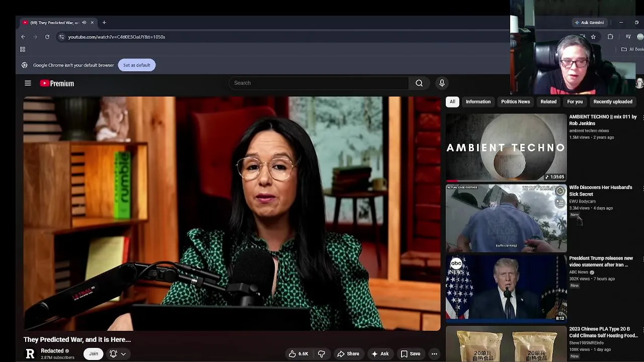This screenshot has height=362, width=644.
Task: Reload the YouTube page
Action: tap(47, 37)
